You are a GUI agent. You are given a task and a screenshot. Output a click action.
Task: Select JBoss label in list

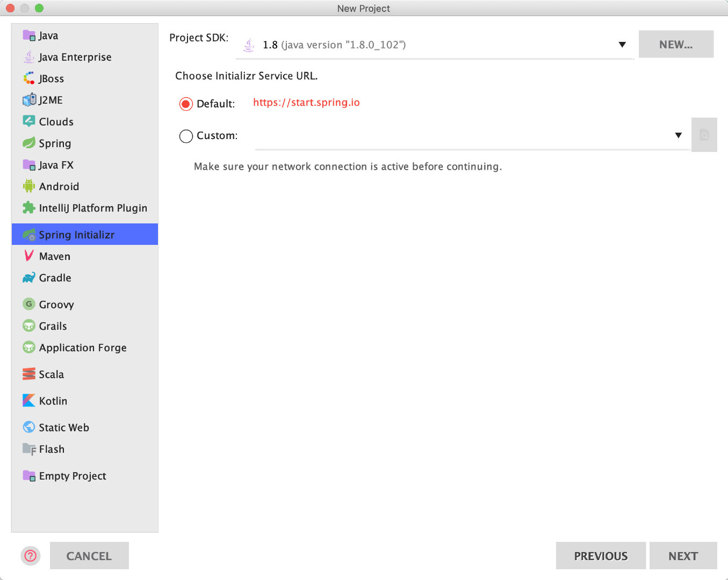point(52,78)
